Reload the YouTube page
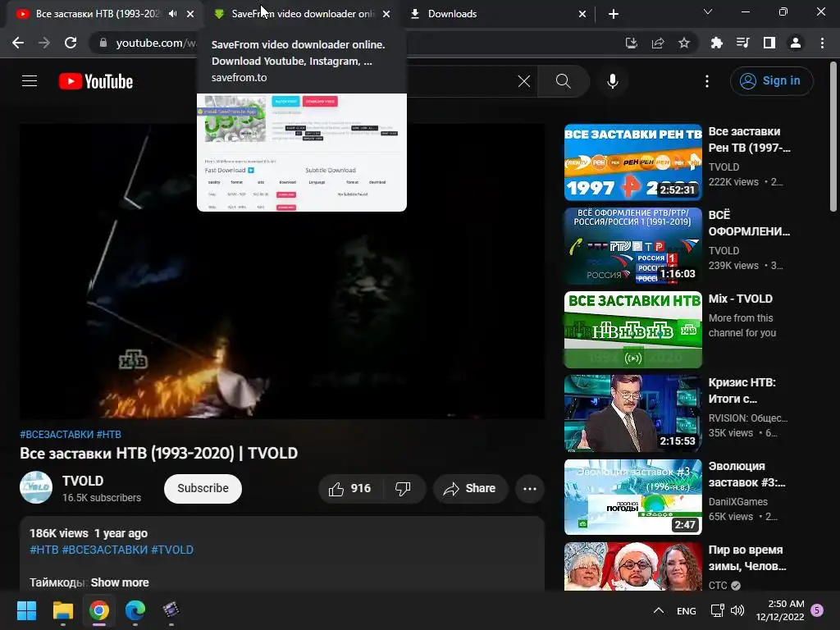 click(x=71, y=43)
